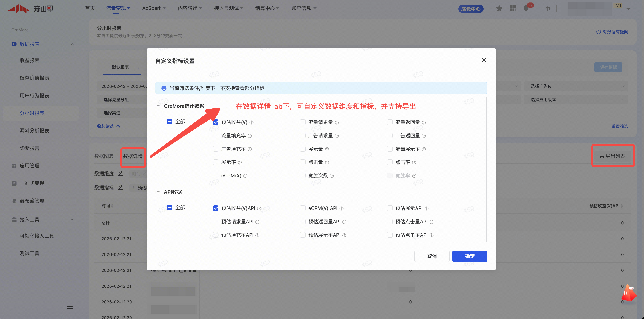Click the sidebar collapse icon at bottom
The height and width of the screenshot is (319, 644).
click(x=70, y=306)
